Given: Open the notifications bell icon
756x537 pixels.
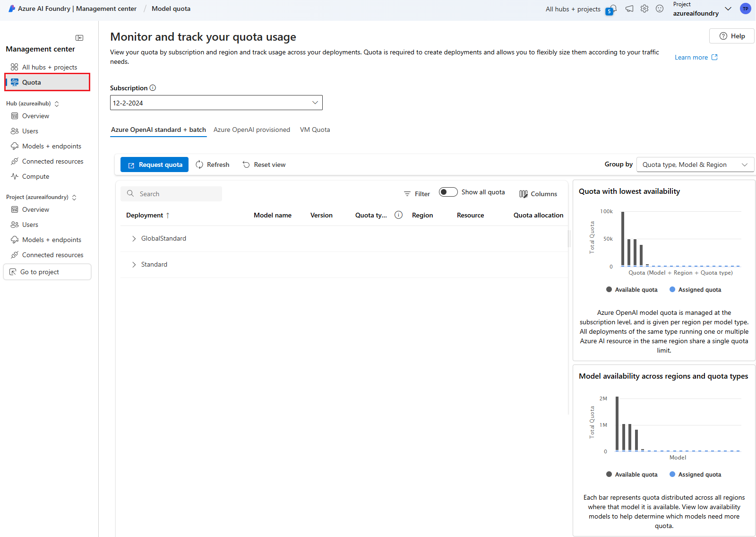Looking at the screenshot, I should pyautogui.click(x=613, y=9).
